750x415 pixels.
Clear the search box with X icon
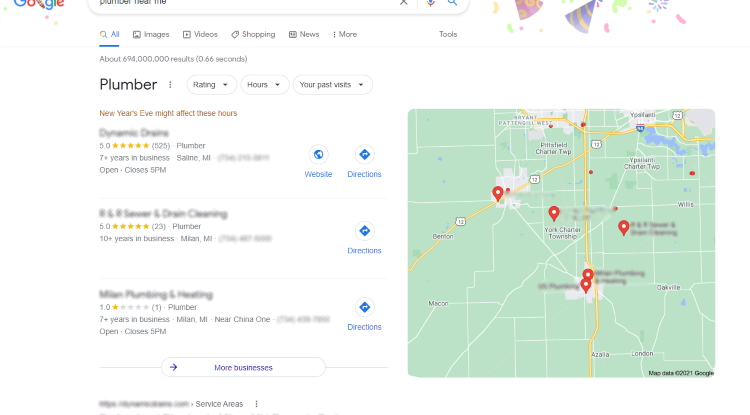pos(404,2)
